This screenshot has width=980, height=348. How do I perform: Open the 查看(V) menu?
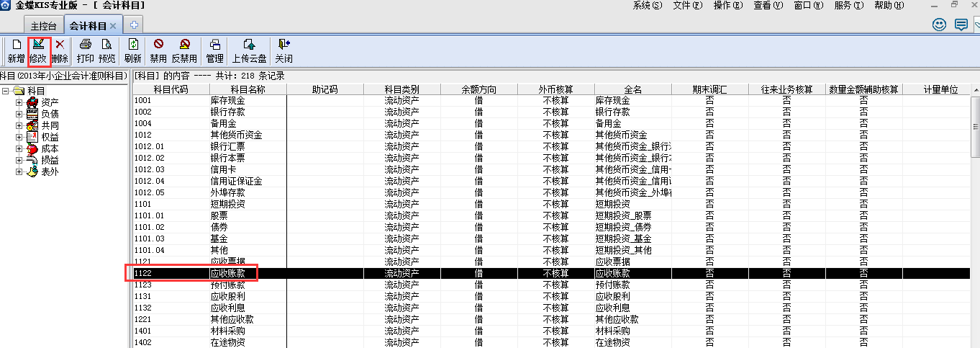point(768,6)
